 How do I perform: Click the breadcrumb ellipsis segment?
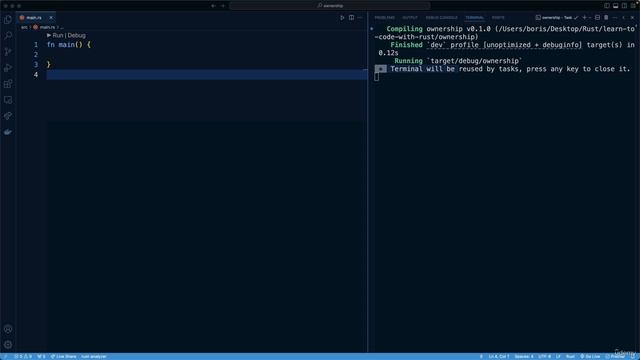click(x=62, y=27)
